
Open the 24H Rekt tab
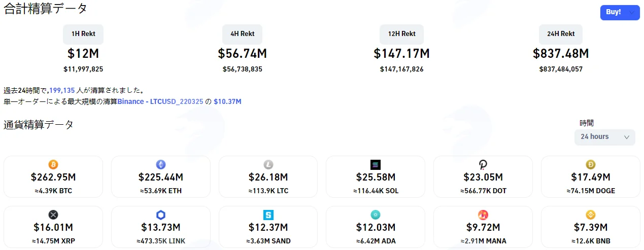(561, 34)
